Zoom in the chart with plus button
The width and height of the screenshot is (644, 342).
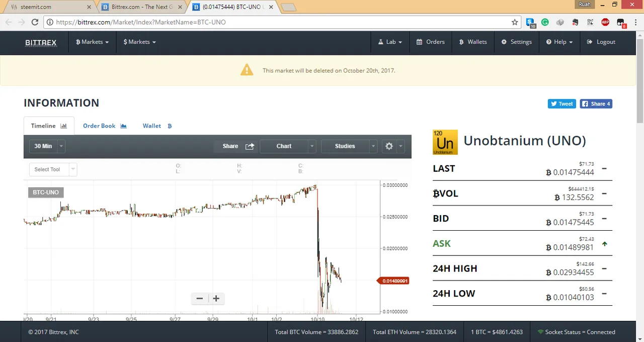[x=216, y=299]
